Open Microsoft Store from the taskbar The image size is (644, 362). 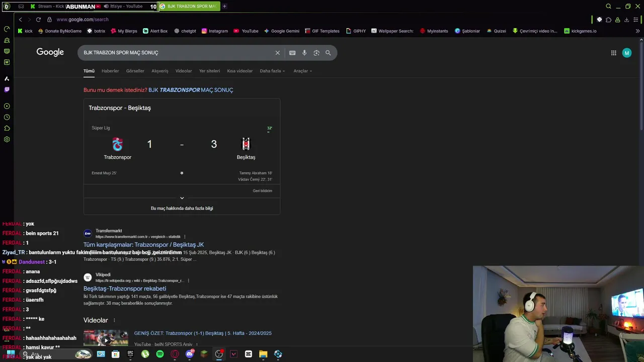click(x=116, y=354)
